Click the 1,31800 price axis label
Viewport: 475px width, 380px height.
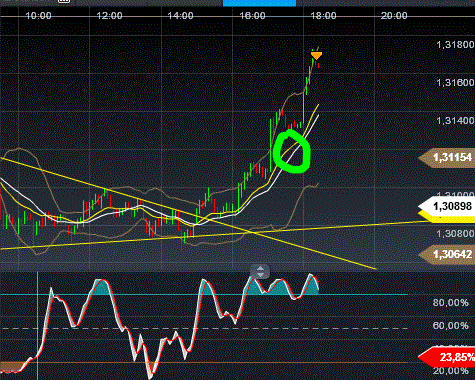click(455, 44)
